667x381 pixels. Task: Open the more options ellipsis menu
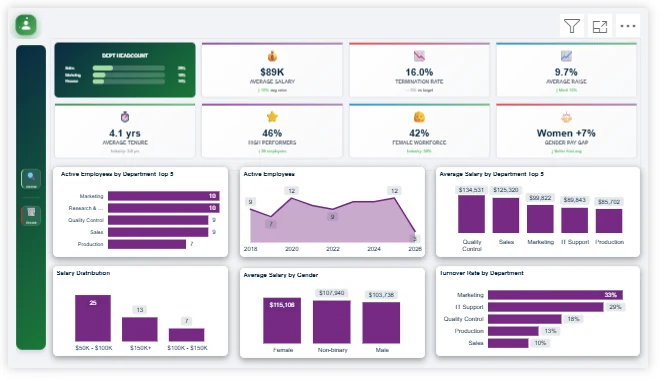627,26
